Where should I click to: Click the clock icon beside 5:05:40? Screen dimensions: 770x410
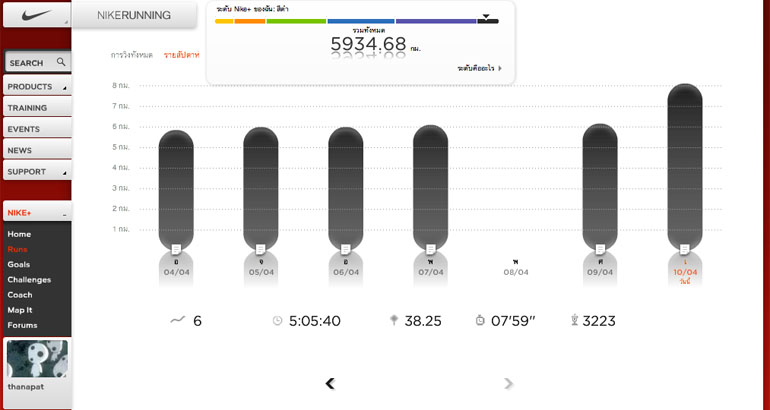point(277,321)
